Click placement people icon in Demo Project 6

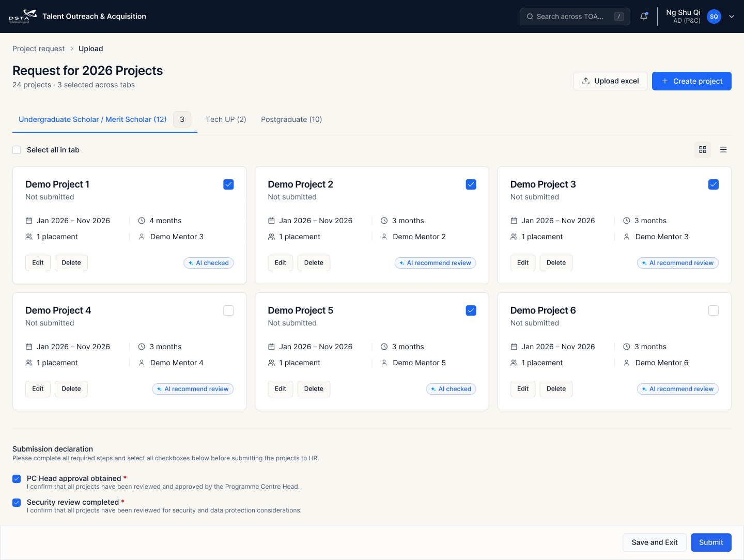click(514, 363)
